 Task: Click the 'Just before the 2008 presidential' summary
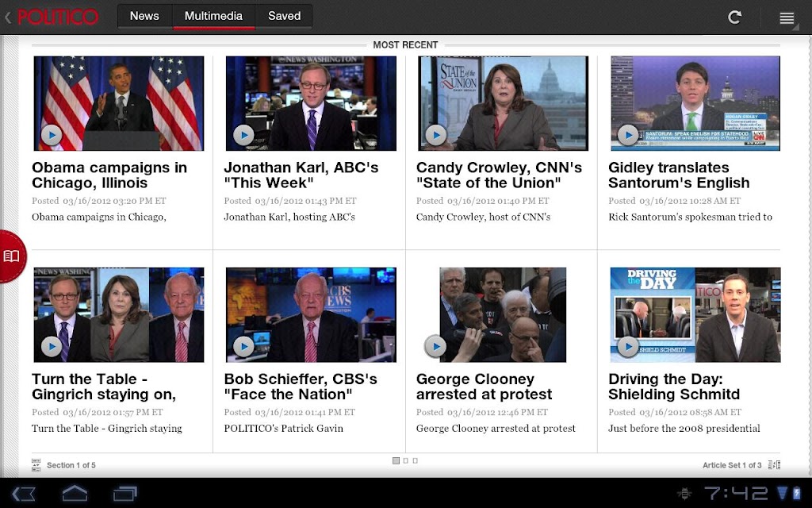pos(684,429)
